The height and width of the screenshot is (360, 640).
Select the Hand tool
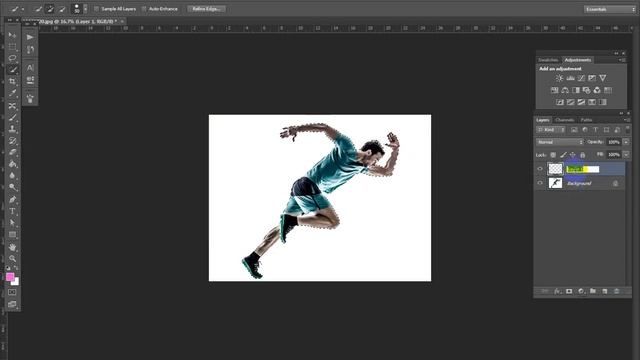12,247
